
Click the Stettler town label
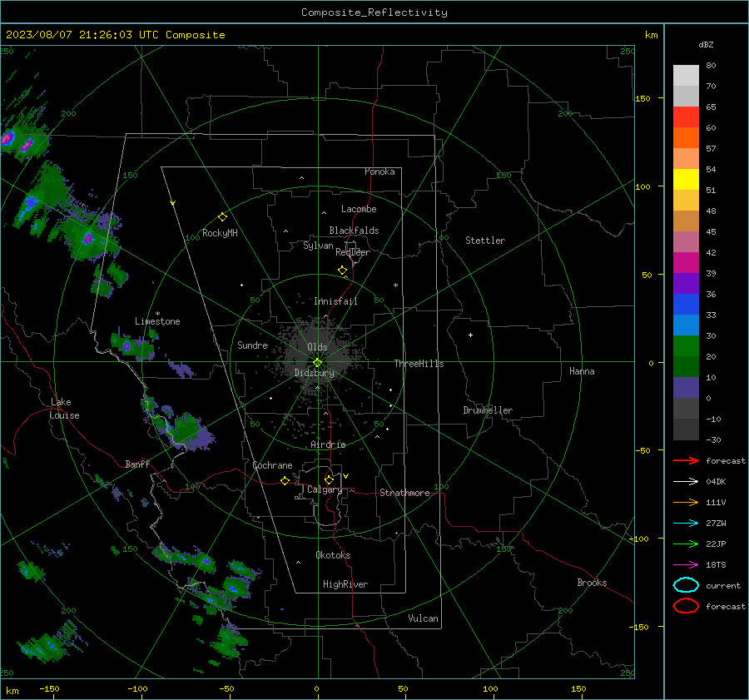pyautogui.click(x=485, y=241)
